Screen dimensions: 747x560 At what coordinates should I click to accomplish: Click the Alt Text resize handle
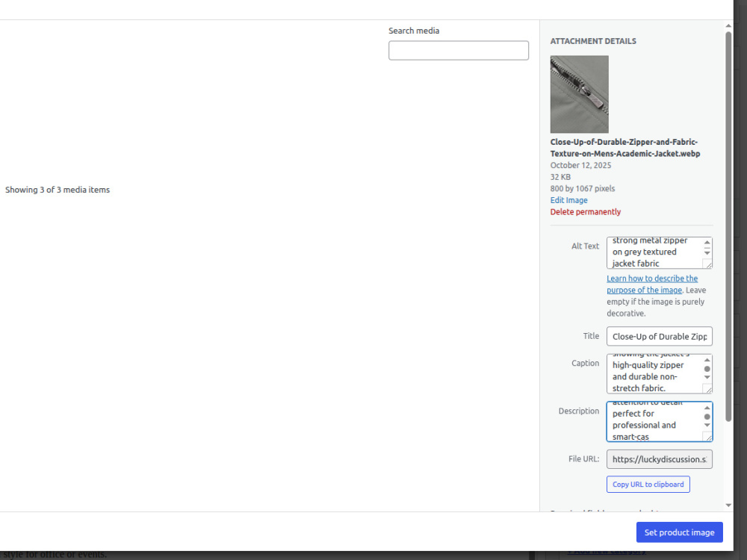707,264
